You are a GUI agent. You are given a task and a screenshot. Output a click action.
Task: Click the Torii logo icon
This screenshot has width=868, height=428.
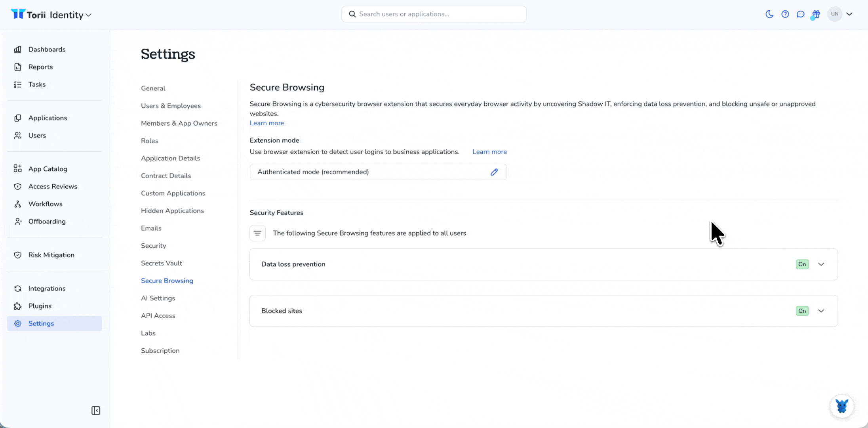coord(18,14)
